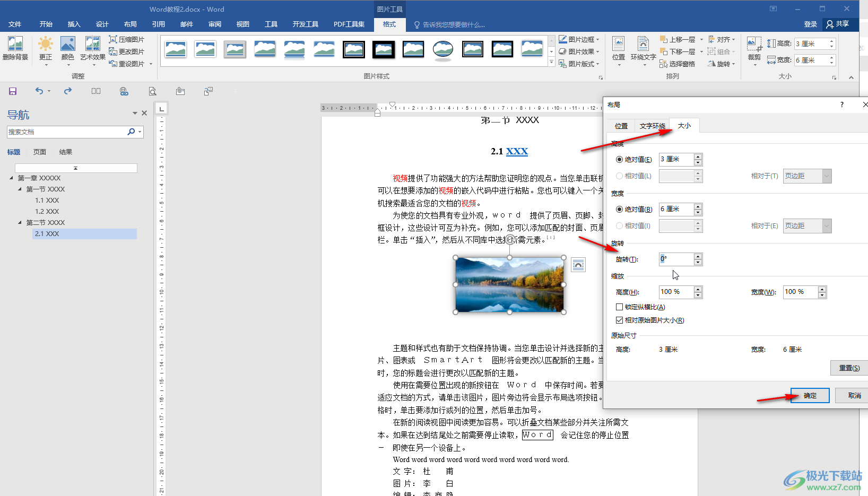Open the Color (颜色) tool
The height and width of the screenshot is (496, 868).
coord(68,50)
